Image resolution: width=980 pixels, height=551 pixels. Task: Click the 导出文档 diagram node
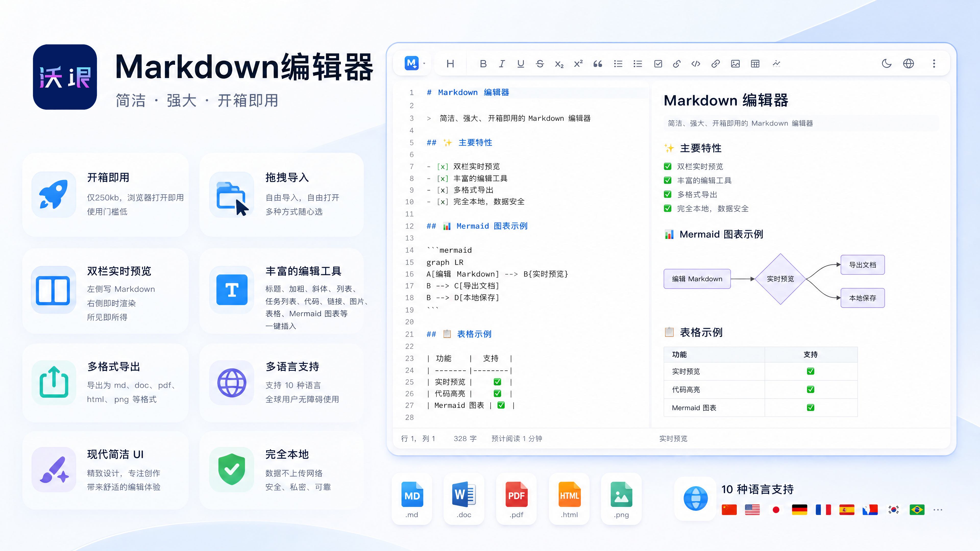[x=862, y=265]
